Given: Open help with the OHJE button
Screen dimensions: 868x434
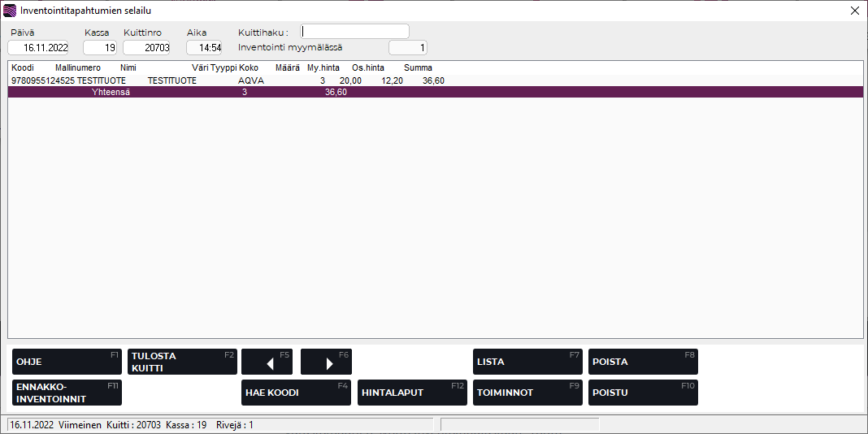Looking at the screenshot, I should 67,362.
